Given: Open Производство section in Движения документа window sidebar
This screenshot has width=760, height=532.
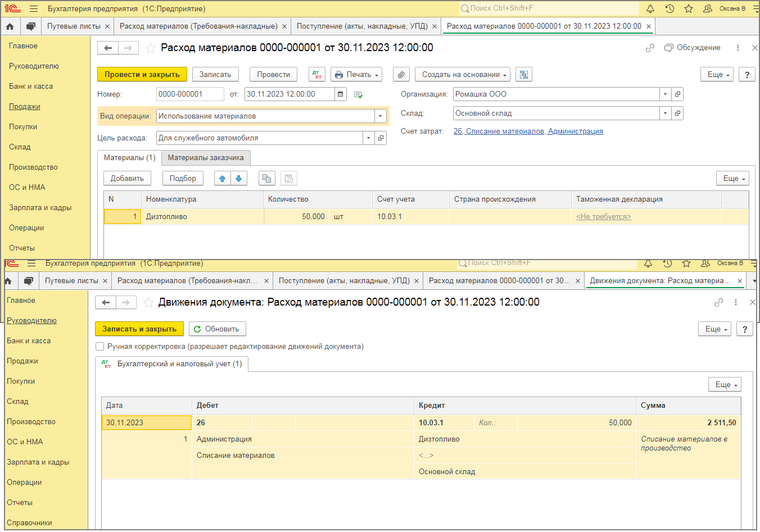Looking at the screenshot, I should tap(31, 422).
